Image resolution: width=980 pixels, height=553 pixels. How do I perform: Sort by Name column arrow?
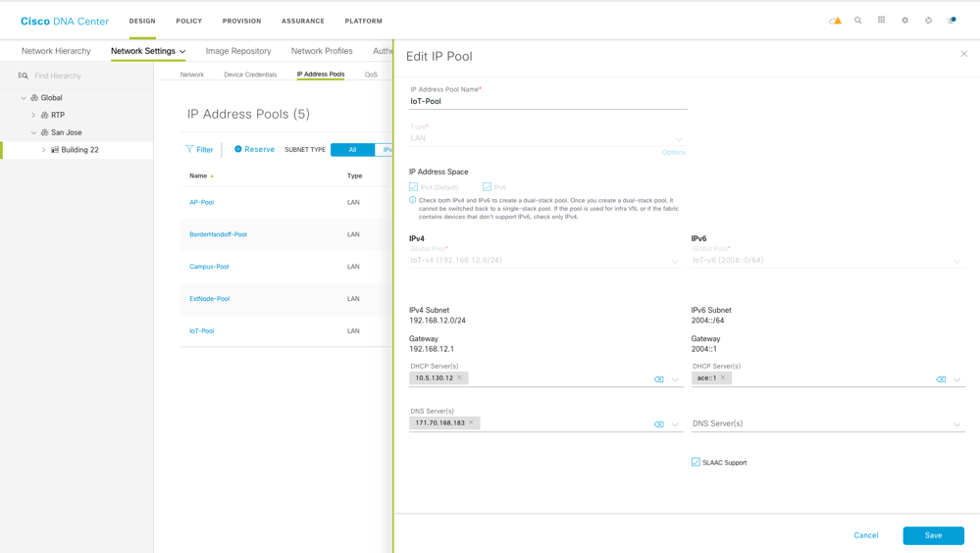tap(212, 176)
